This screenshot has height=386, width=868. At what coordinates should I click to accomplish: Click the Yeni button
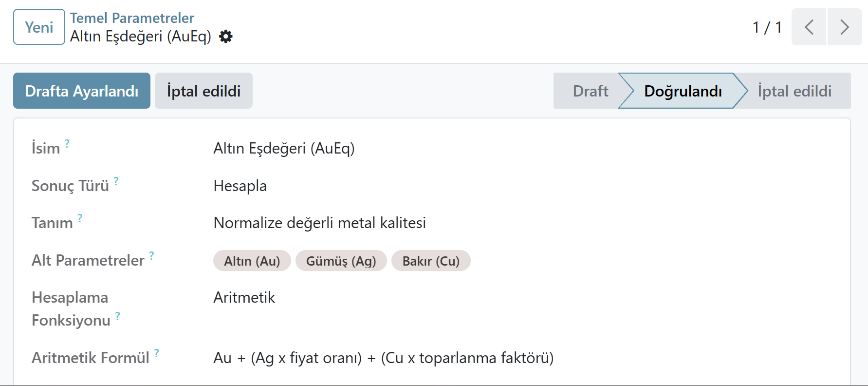pyautogui.click(x=39, y=27)
